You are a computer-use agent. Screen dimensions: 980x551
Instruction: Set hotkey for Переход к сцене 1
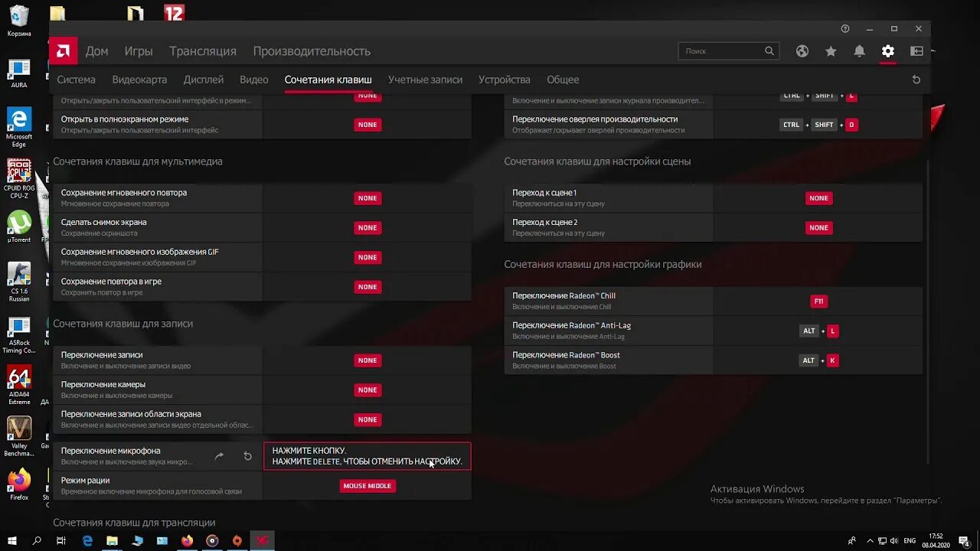(818, 198)
